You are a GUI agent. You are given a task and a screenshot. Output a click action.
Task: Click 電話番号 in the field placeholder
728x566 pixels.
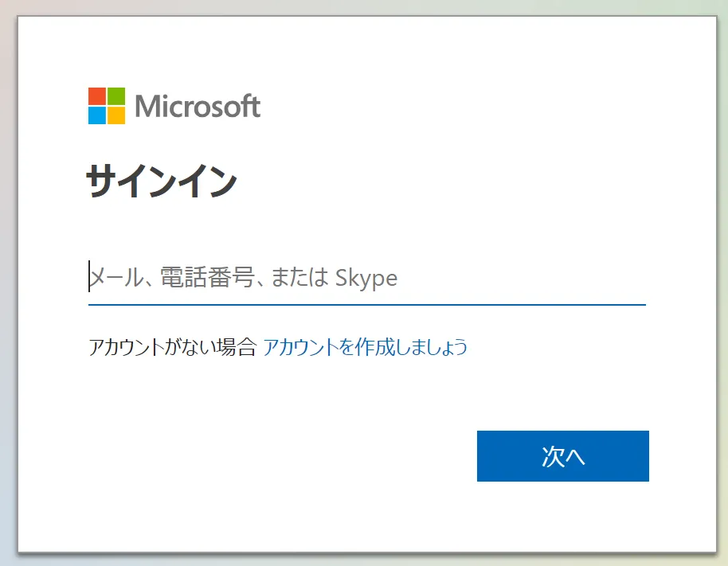tap(207, 278)
